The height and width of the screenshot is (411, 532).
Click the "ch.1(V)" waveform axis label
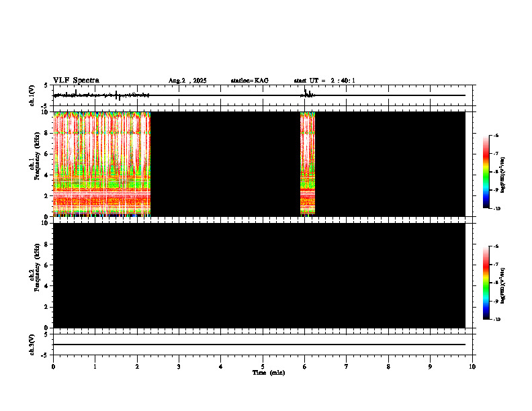coord(32,95)
